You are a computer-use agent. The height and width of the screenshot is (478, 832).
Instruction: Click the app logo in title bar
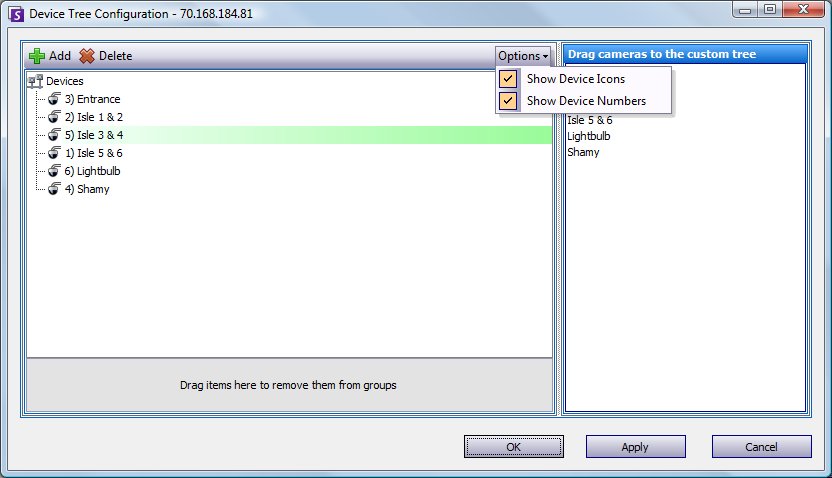[16, 14]
